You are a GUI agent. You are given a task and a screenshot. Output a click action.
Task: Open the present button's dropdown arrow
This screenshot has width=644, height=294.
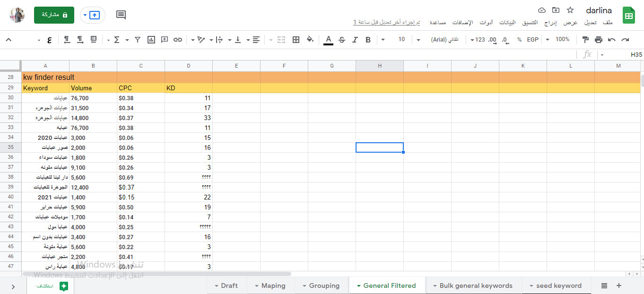(x=85, y=15)
